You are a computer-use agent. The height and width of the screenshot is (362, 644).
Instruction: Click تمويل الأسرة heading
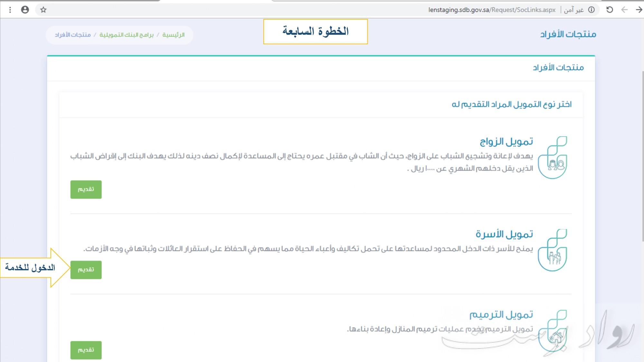tap(504, 234)
